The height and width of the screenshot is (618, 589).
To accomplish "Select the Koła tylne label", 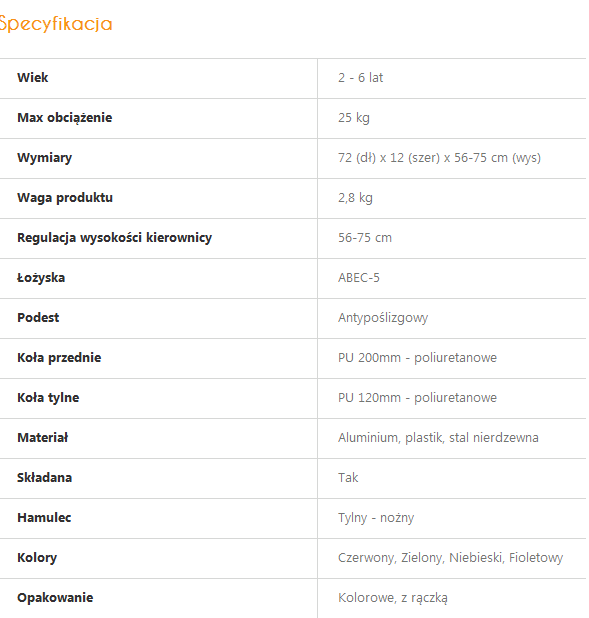I will [x=48, y=398].
